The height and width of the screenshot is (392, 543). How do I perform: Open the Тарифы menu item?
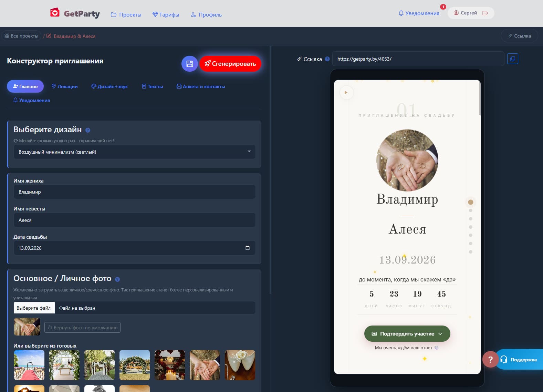point(166,14)
